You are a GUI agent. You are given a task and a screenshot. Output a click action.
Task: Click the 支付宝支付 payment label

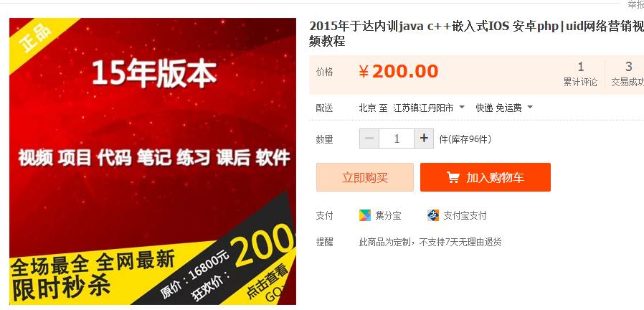(x=465, y=215)
